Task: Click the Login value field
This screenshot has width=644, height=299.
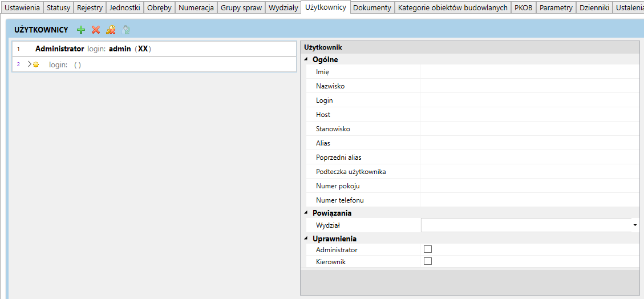Action: (x=530, y=100)
